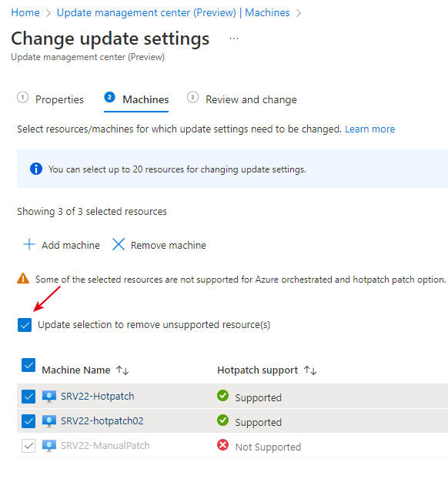Screen dimensions: 448x479
Task: Click the step 1 circle icon for Properties
Action: tap(22, 98)
